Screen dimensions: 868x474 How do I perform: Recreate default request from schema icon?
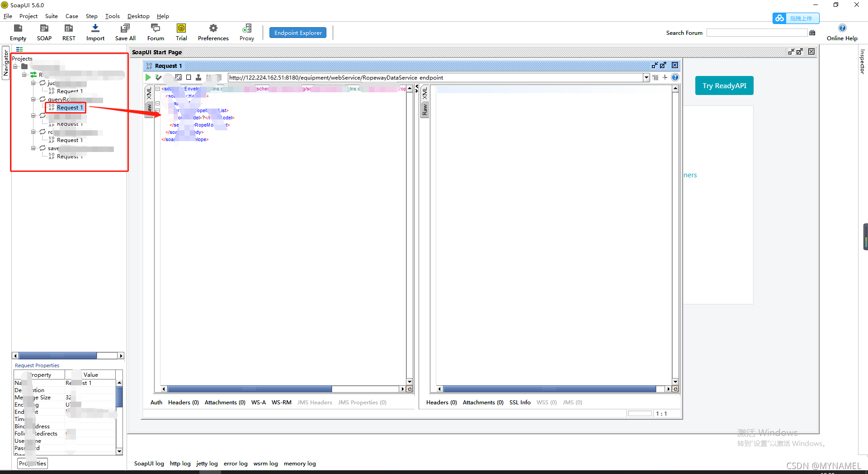(179, 77)
